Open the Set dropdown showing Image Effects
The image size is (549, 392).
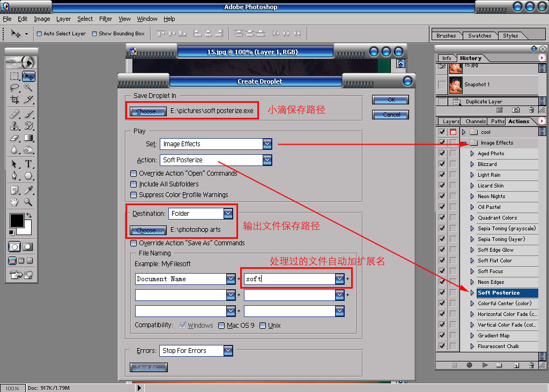(x=267, y=144)
